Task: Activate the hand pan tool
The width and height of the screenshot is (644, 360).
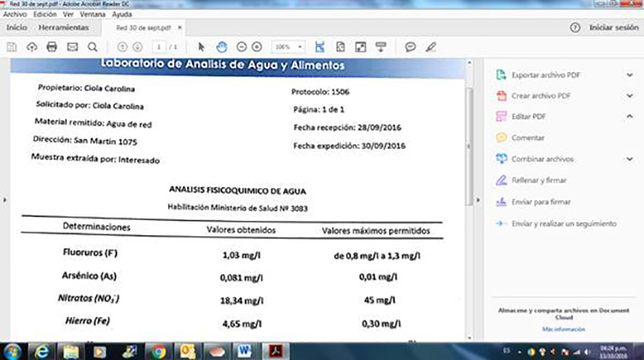Action: pos(222,47)
